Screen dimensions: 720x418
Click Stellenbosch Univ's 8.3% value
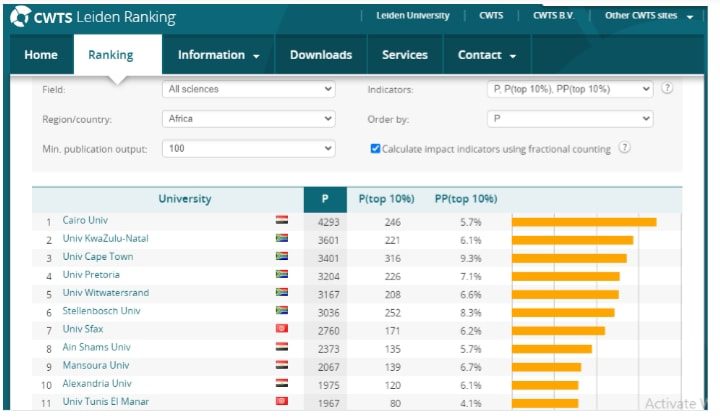tap(471, 313)
